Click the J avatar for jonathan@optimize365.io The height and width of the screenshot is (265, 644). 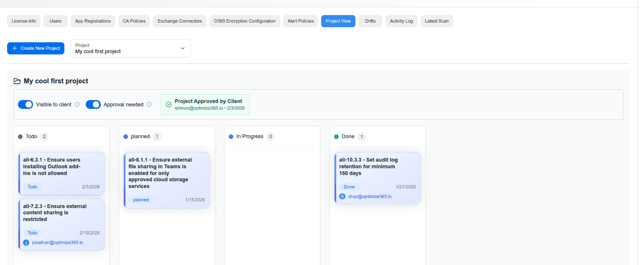coord(26,242)
